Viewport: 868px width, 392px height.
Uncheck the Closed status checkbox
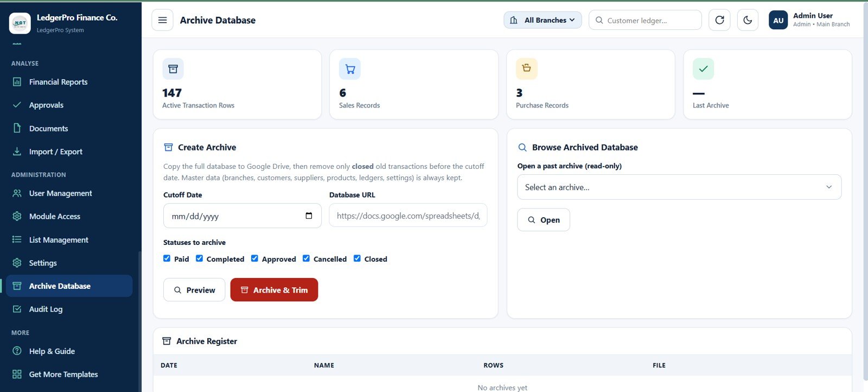point(357,258)
